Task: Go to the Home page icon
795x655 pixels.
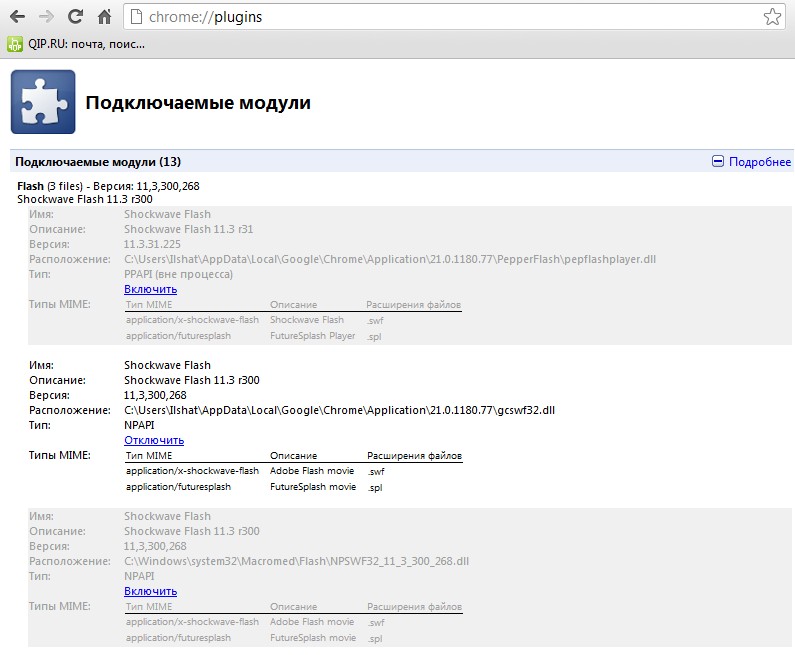Action: pos(104,17)
